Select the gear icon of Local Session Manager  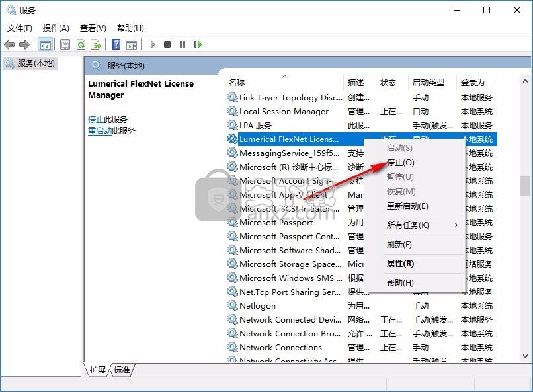[x=232, y=111]
